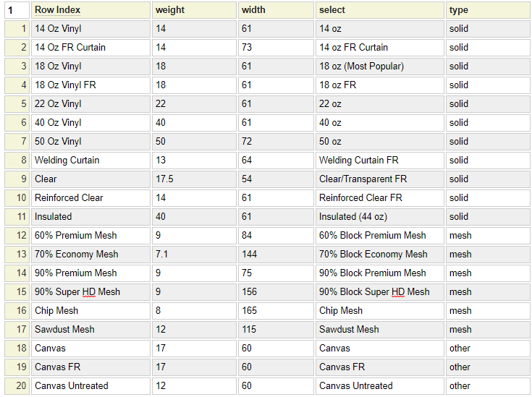
Task: Click the "width" column header
Action: (276, 10)
